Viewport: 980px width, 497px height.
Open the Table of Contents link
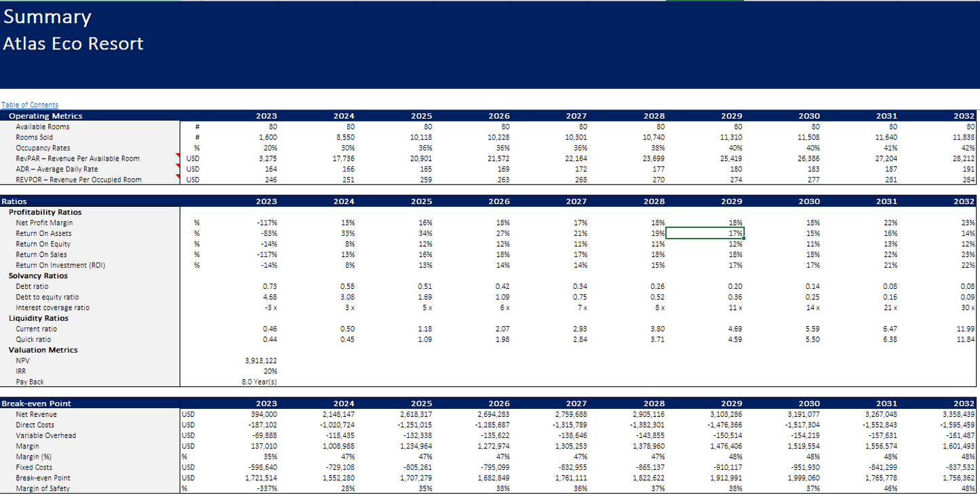pyautogui.click(x=30, y=105)
